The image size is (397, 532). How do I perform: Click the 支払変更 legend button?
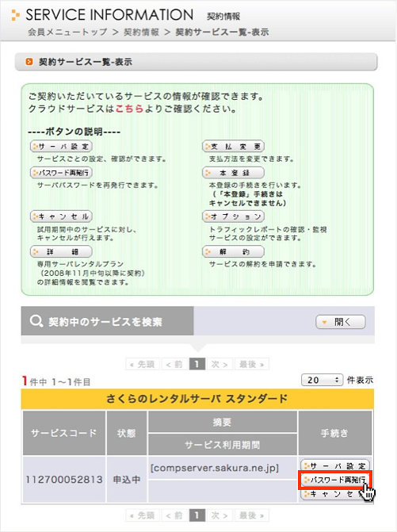pos(233,147)
